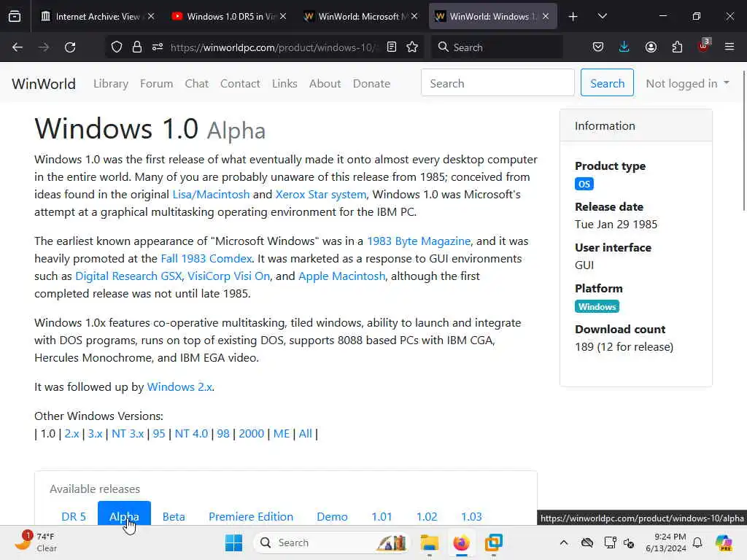Reload the current page
This screenshot has width=747, height=560.
[70, 47]
